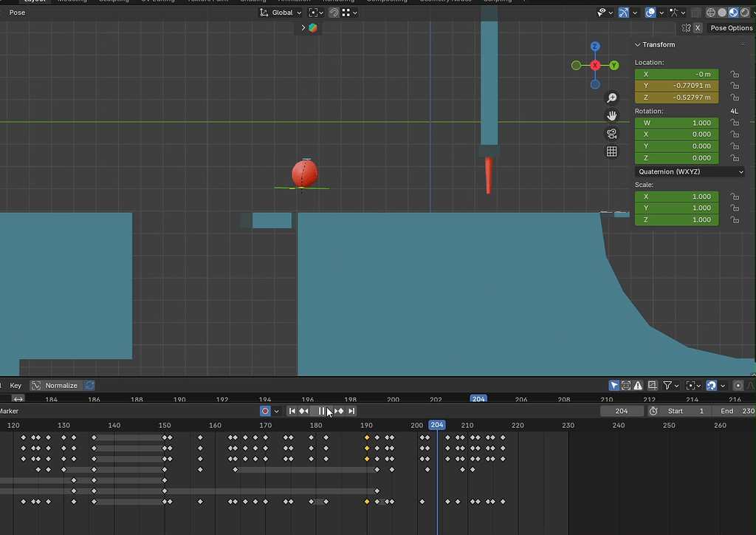Click the Rotation W value field
The height and width of the screenshot is (535, 756).
pyautogui.click(x=676, y=123)
